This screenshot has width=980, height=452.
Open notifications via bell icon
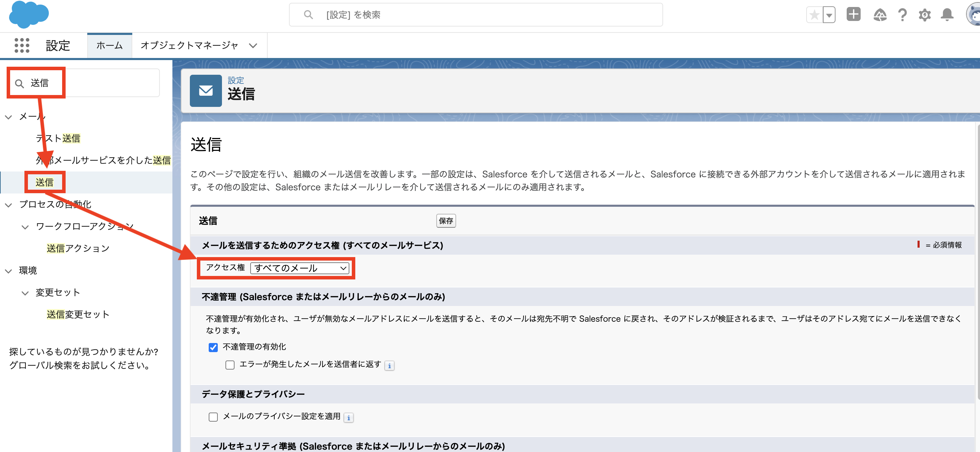[x=947, y=14]
